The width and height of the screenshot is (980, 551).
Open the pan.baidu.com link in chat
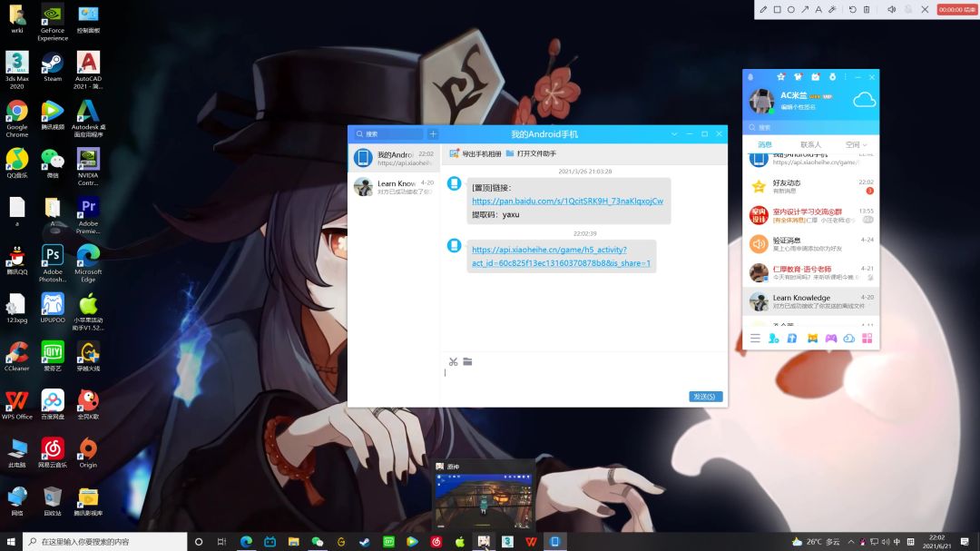(x=567, y=201)
